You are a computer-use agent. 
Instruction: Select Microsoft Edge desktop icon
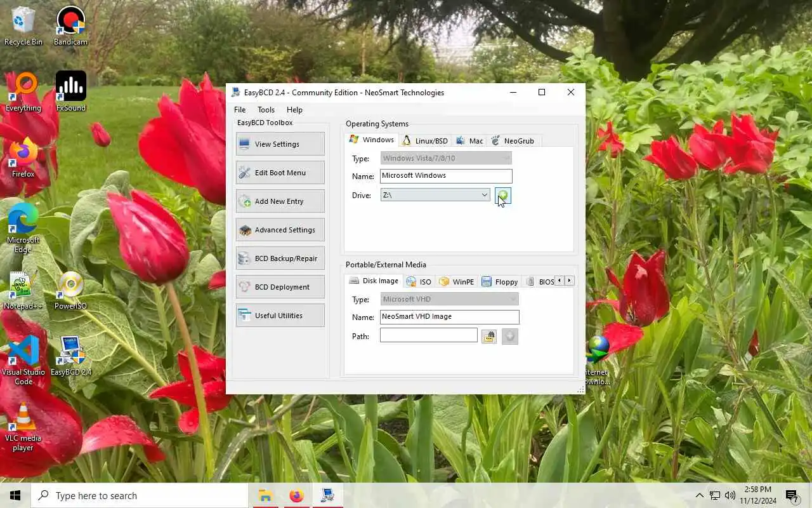[23, 228]
